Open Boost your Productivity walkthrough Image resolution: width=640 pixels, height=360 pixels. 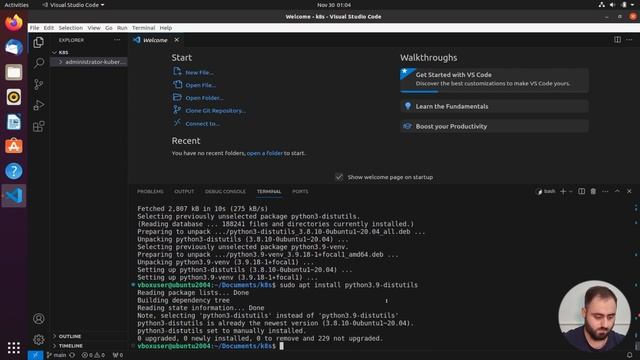click(x=494, y=126)
